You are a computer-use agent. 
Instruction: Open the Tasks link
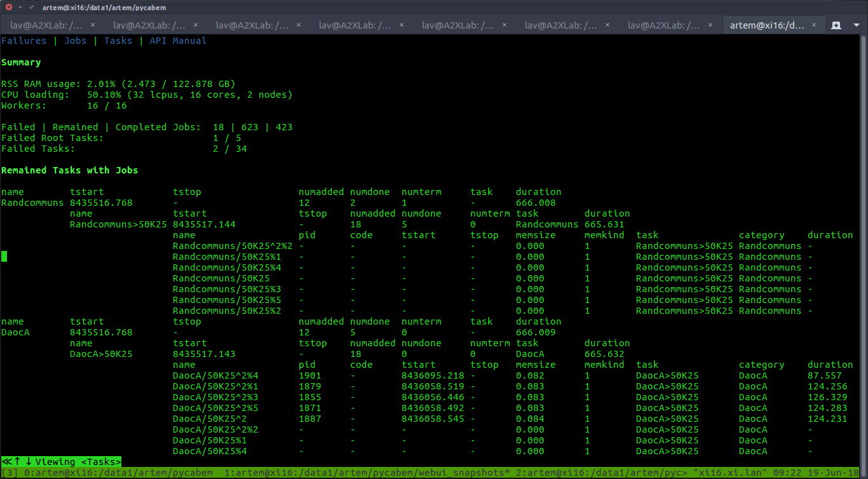click(118, 41)
